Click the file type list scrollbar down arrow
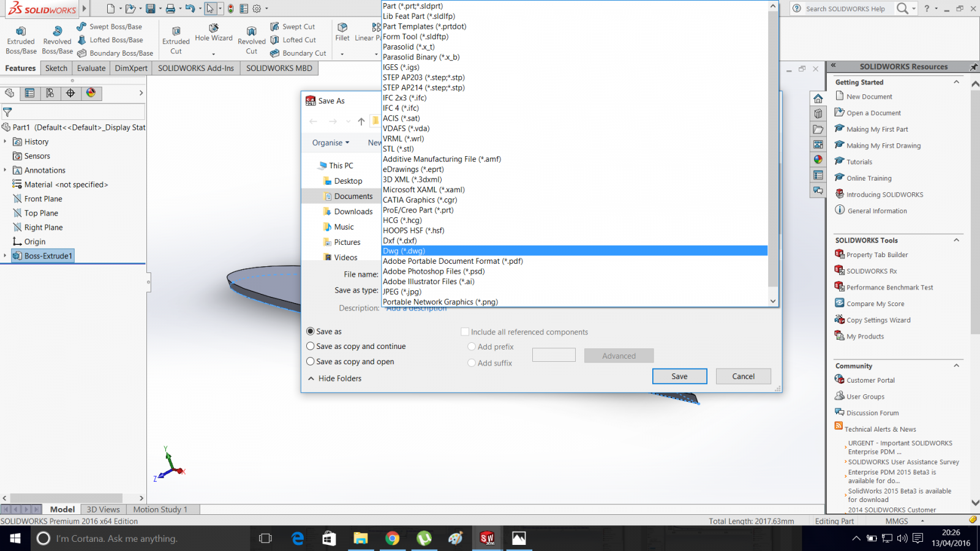The height and width of the screenshot is (551, 980). 773,301
